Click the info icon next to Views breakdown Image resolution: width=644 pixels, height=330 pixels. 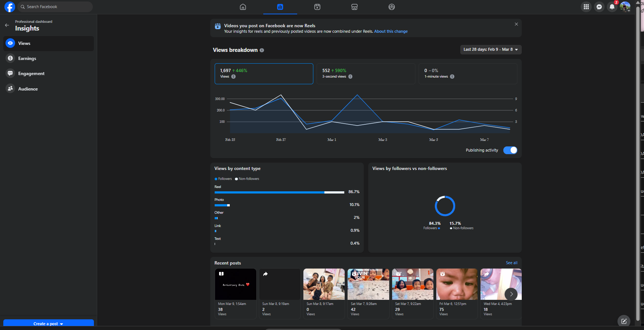(262, 50)
